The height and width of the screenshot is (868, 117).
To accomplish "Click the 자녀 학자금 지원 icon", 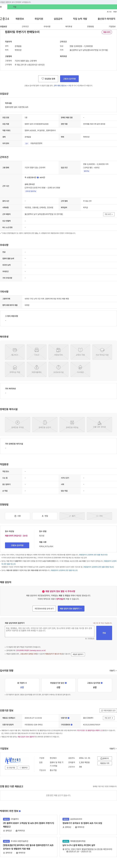I will pos(102,352).
